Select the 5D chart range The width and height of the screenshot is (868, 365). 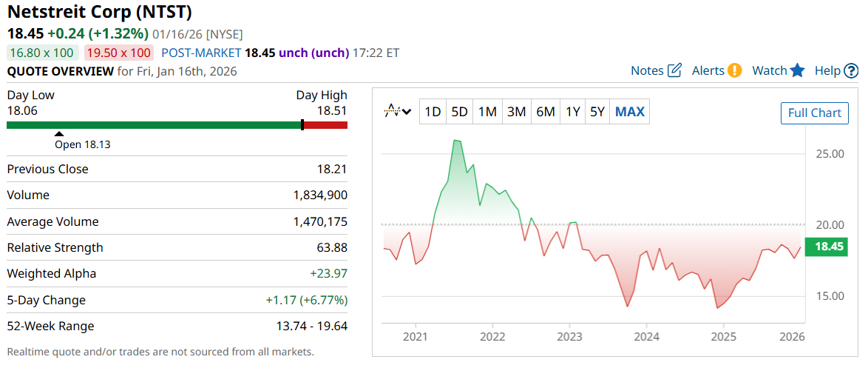[x=460, y=112]
